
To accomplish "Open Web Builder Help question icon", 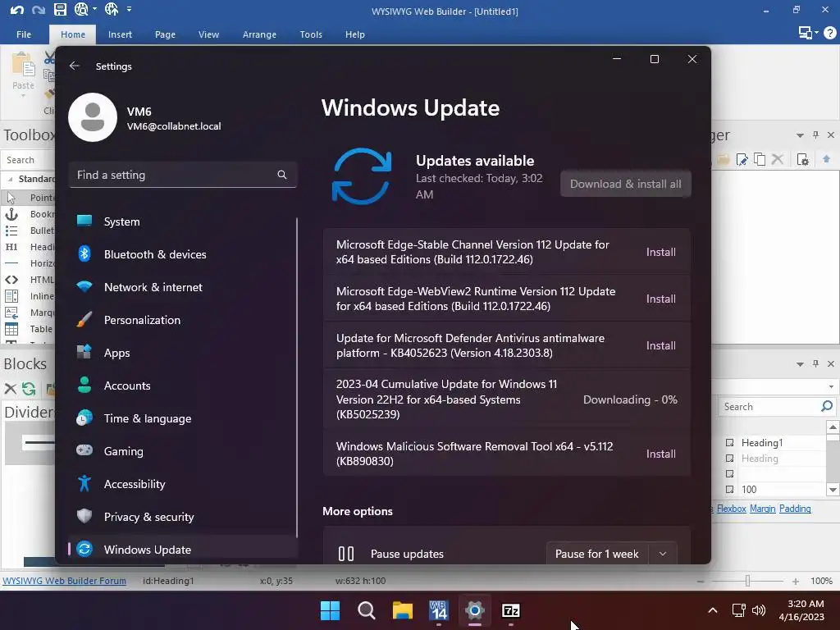I will (830, 33).
